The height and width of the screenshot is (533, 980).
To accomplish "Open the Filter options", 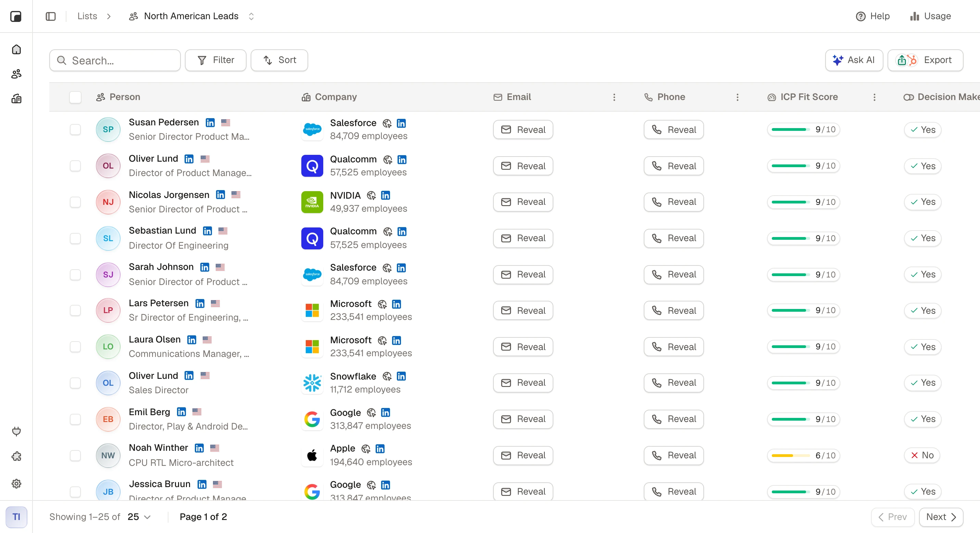I will point(216,60).
